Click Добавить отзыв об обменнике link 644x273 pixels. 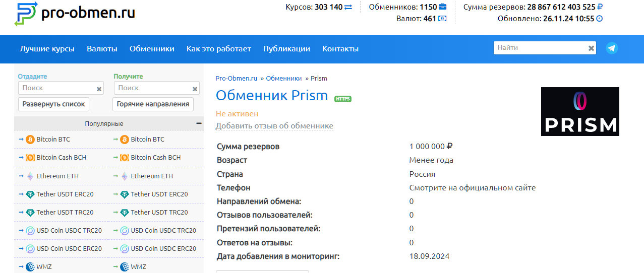274,126
